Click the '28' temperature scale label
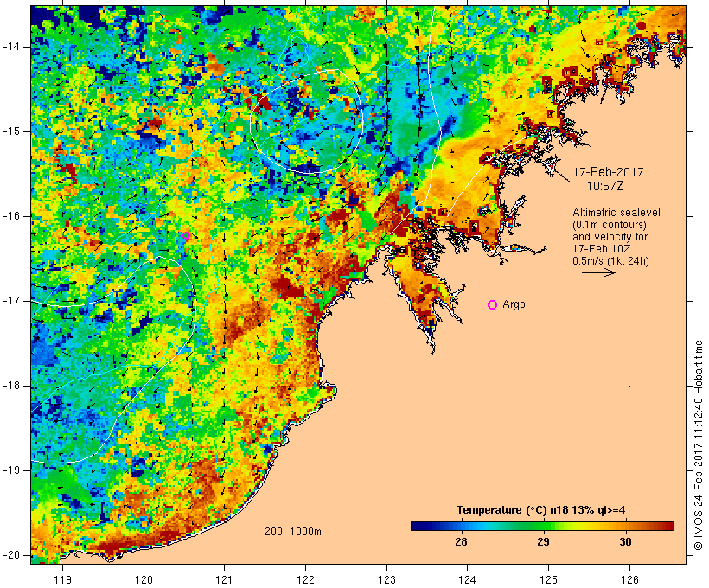This screenshot has height=588, width=709. pos(461,541)
